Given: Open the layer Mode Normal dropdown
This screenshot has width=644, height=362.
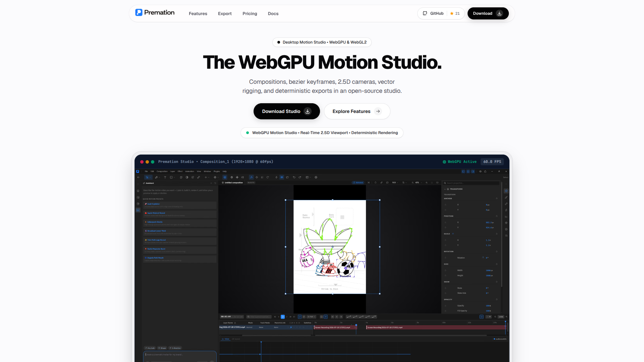Looking at the screenshot, I should tap(250, 327).
